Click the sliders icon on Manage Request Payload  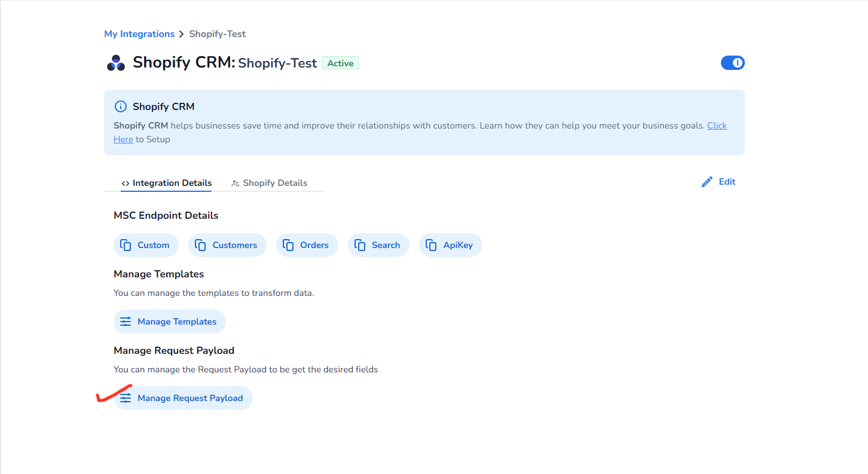pos(126,398)
